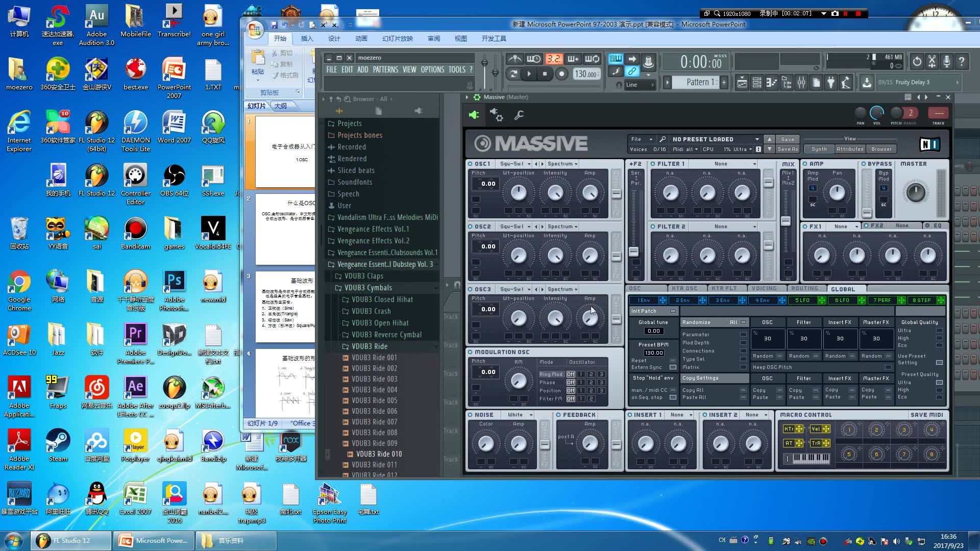Viewport: 980px width, 551px height.
Task: Adjust the Massive master volume knob
Action: coord(915,192)
